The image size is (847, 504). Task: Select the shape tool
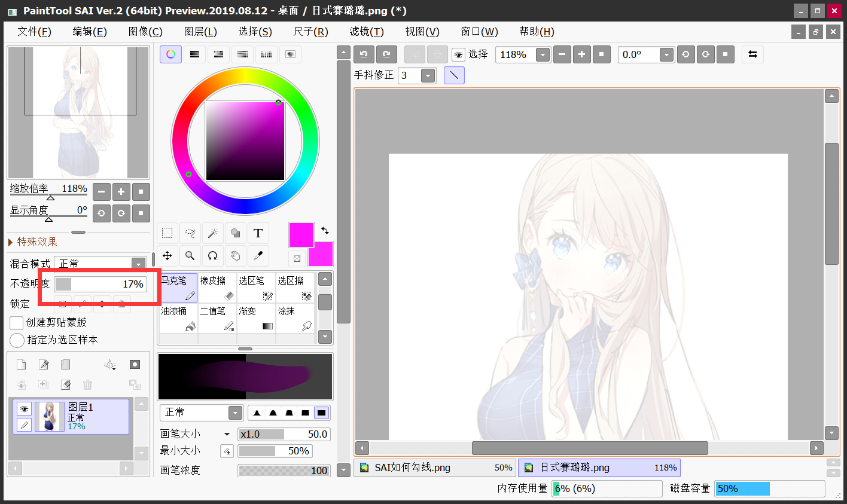pos(235,233)
